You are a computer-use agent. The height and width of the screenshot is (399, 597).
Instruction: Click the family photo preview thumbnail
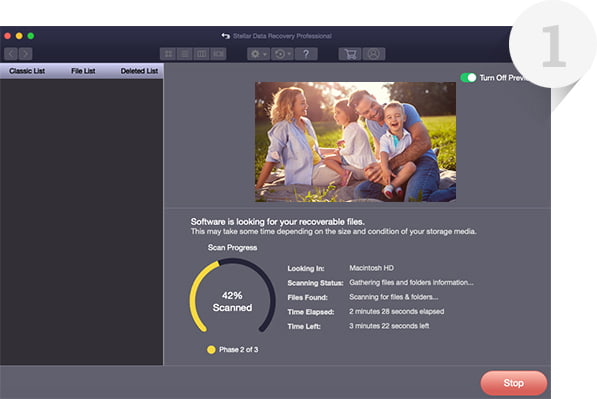tap(356, 142)
